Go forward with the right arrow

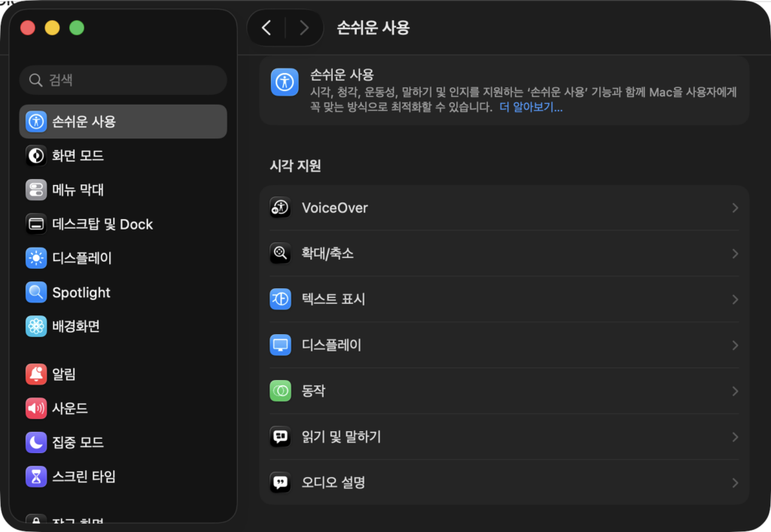(x=304, y=28)
